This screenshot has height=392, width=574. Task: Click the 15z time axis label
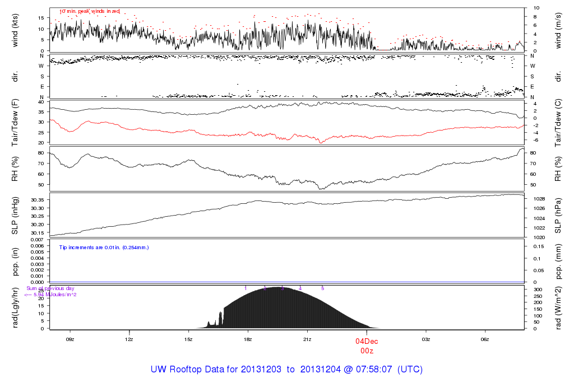coord(188,339)
